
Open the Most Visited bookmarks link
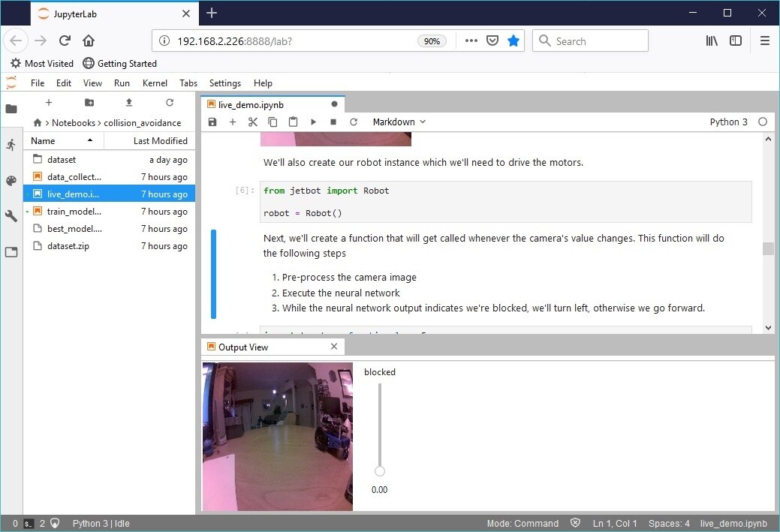[x=42, y=64]
